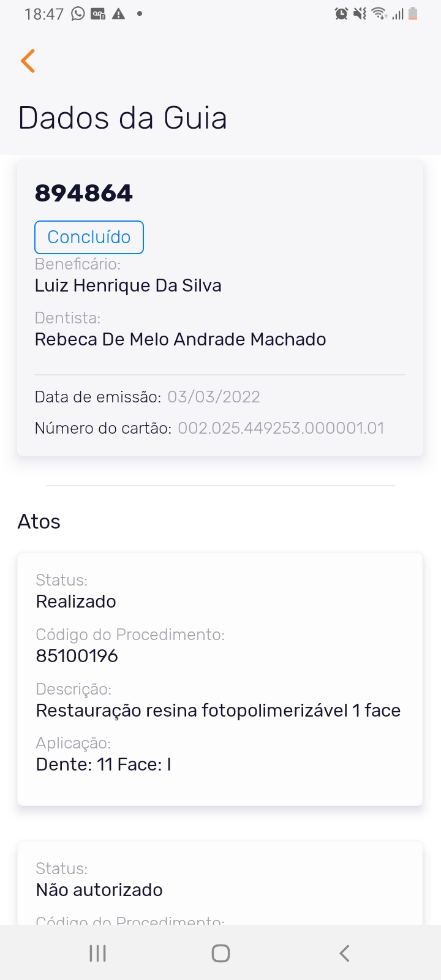This screenshot has width=441, height=980.
Task: Select guide number 894864
Action: point(84,194)
